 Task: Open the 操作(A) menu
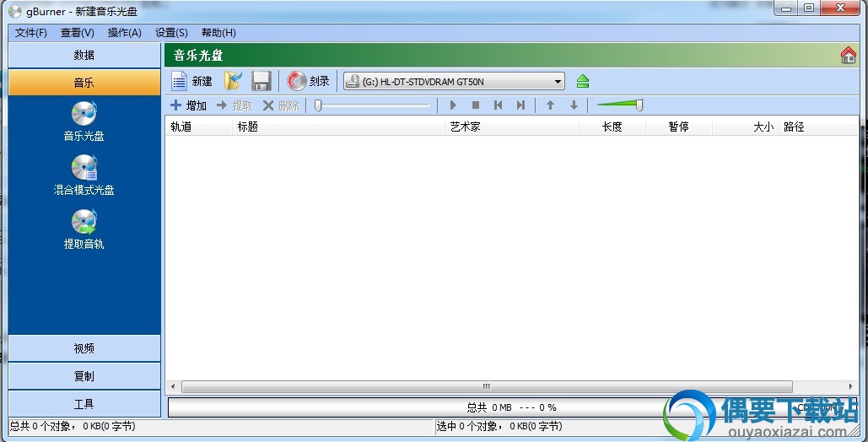(x=125, y=33)
